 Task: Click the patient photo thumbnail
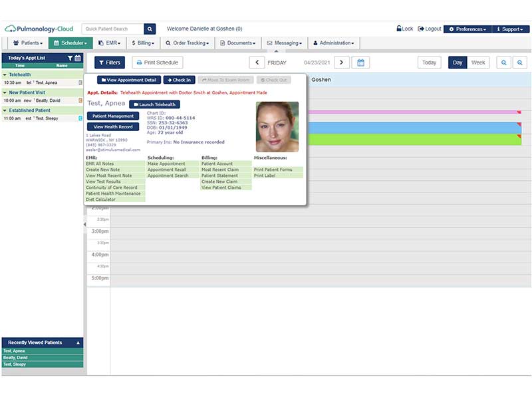(x=277, y=126)
